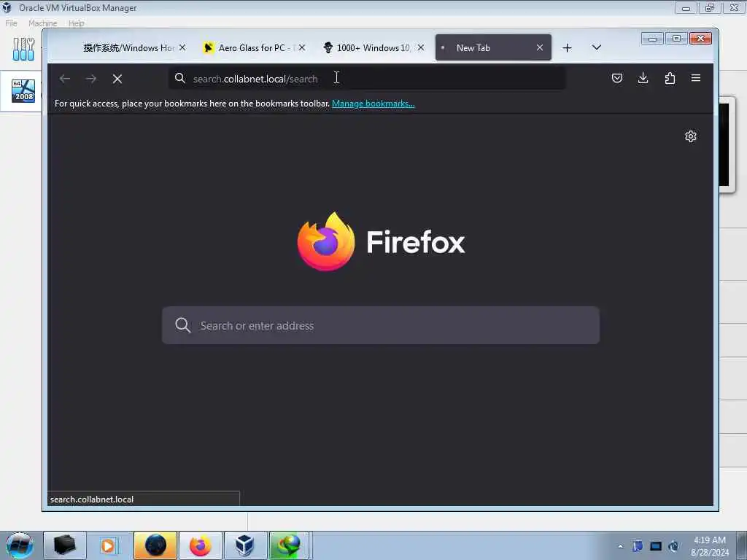Close the 1000+ Windows 10 tab
The image size is (747, 560).
tap(421, 47)
